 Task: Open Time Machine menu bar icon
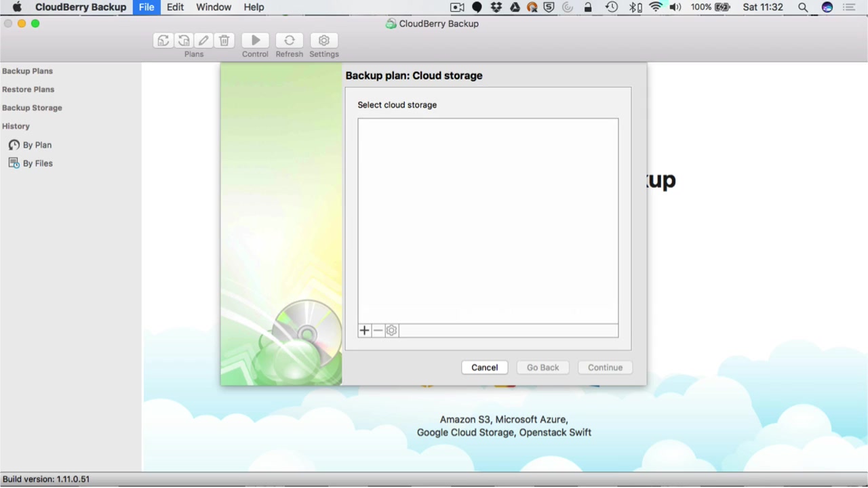pos(612,7)
